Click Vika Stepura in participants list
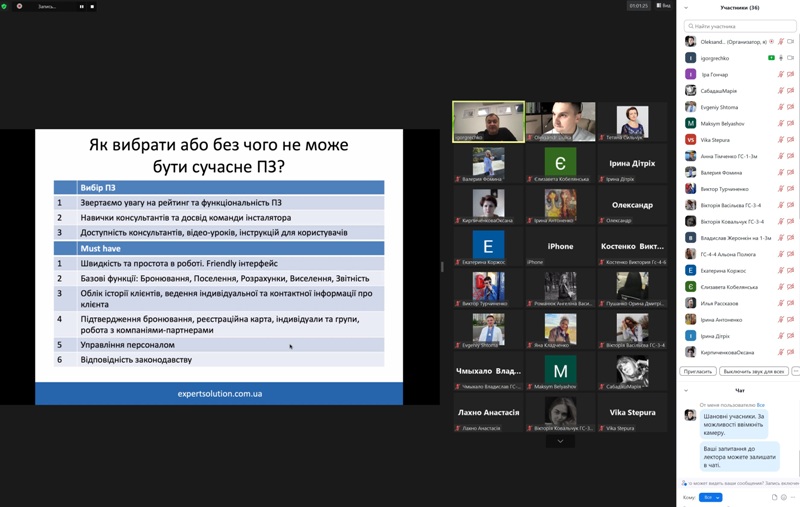The width and height of the screenshot is (800, 507). click(715, 140)
